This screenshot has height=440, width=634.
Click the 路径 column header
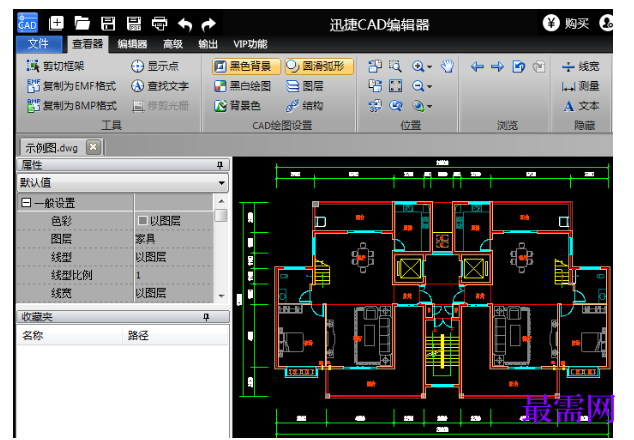175,335
